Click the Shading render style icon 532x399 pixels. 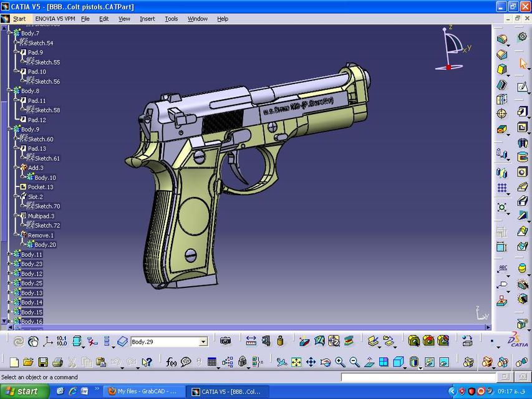[414, 360]
